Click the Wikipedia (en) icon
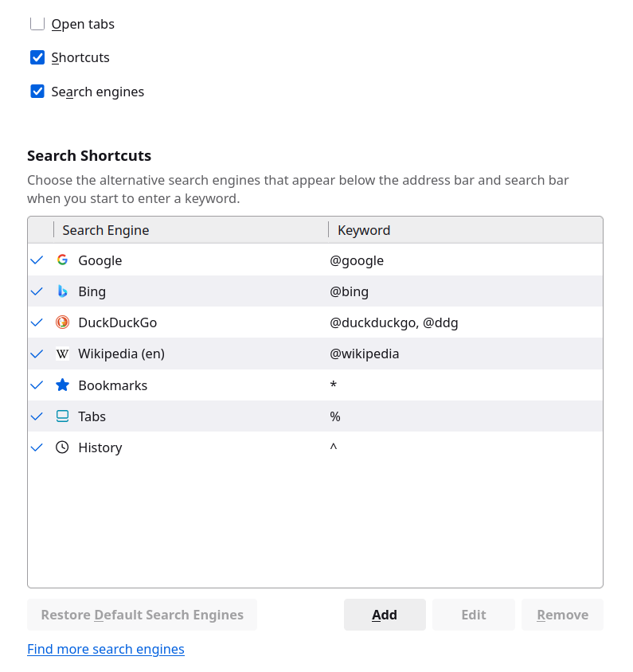Image resolution: width=633 pixels, height=672 pixels. click(x=62, y=354)
